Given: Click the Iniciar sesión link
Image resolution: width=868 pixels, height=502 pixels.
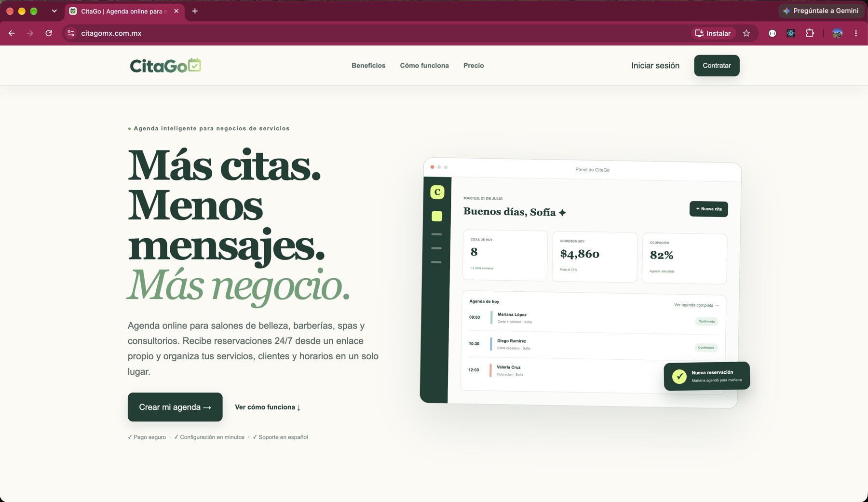Looking at the screenshot, I should tap(655, 66).
